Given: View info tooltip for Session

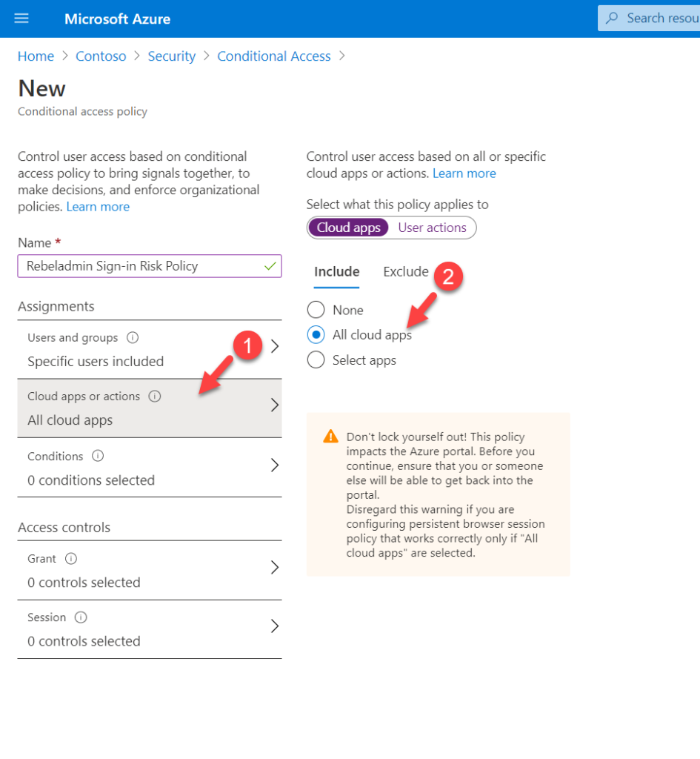Looking at the screenshot, I should pos(80,617).
